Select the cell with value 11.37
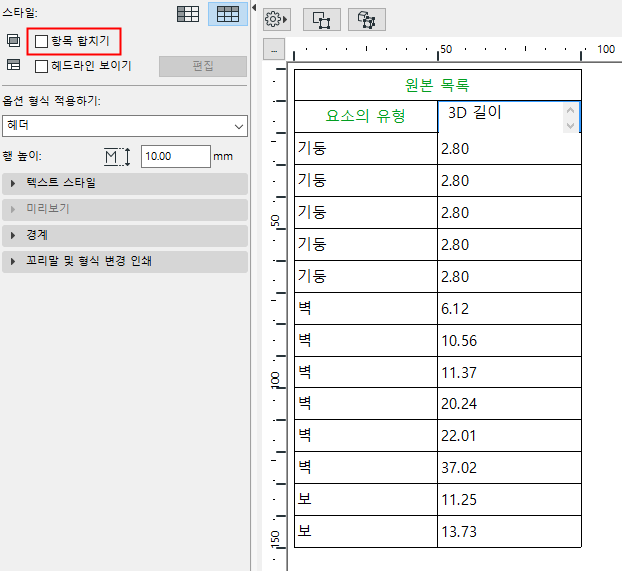The width and height of the screenshot is (622, 571). 509,372
